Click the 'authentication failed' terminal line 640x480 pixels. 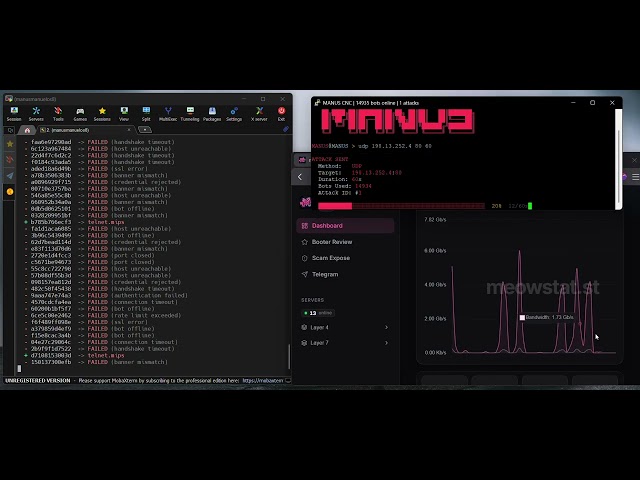tap(105, 296)
